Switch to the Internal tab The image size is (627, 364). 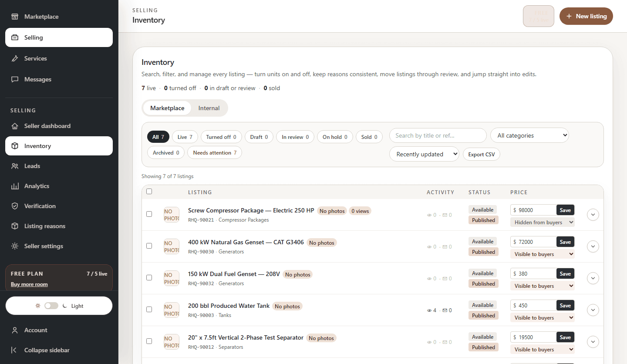[x=209, y=108]
